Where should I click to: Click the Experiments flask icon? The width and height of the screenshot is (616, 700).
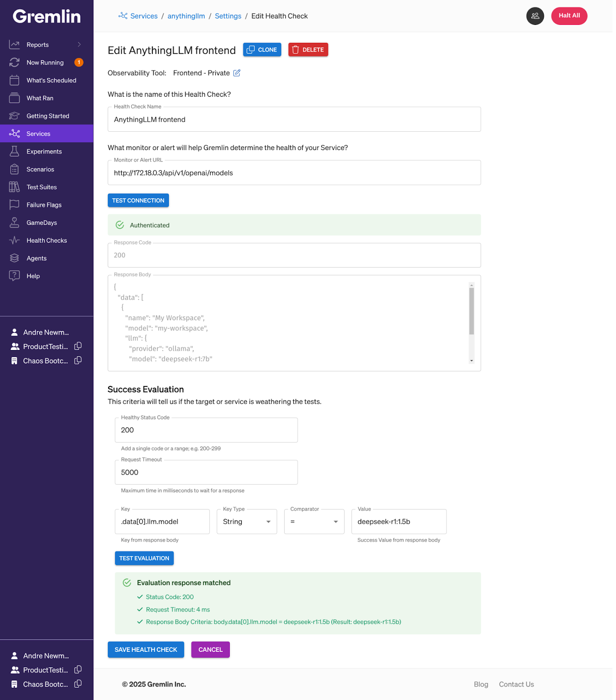click(x=14, y=151)
